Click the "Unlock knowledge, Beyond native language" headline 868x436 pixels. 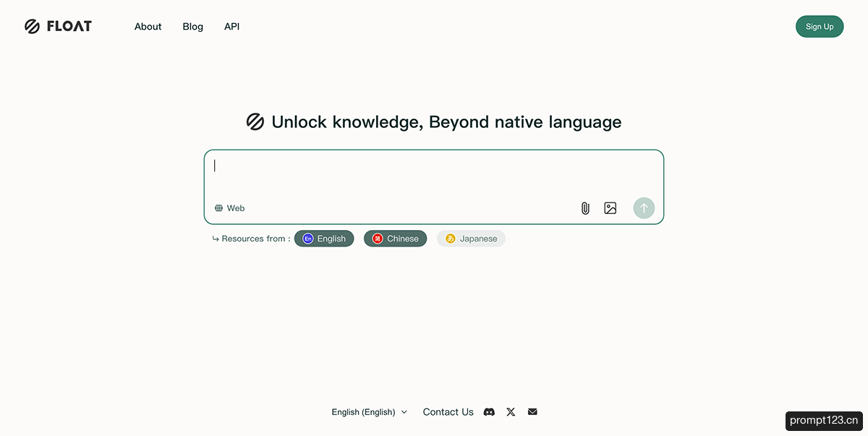pyautogui.click(x=446, y=122)
